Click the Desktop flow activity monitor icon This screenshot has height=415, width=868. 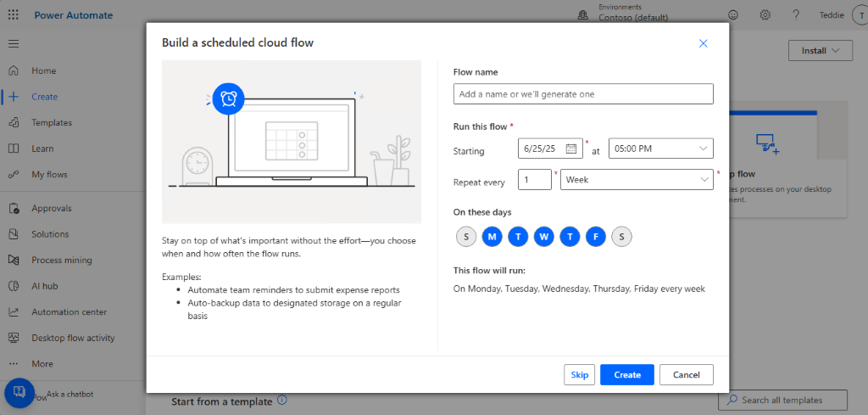point(14,338)
